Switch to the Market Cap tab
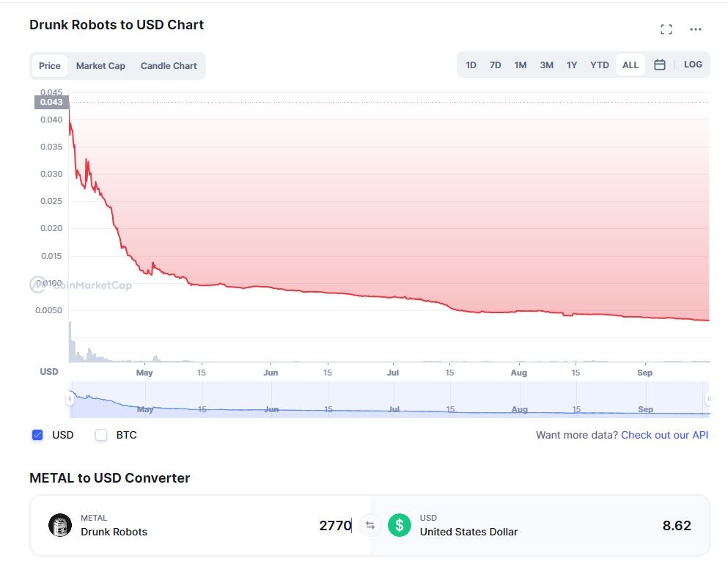This screenshot has height=564, width=728. point(100,65)
